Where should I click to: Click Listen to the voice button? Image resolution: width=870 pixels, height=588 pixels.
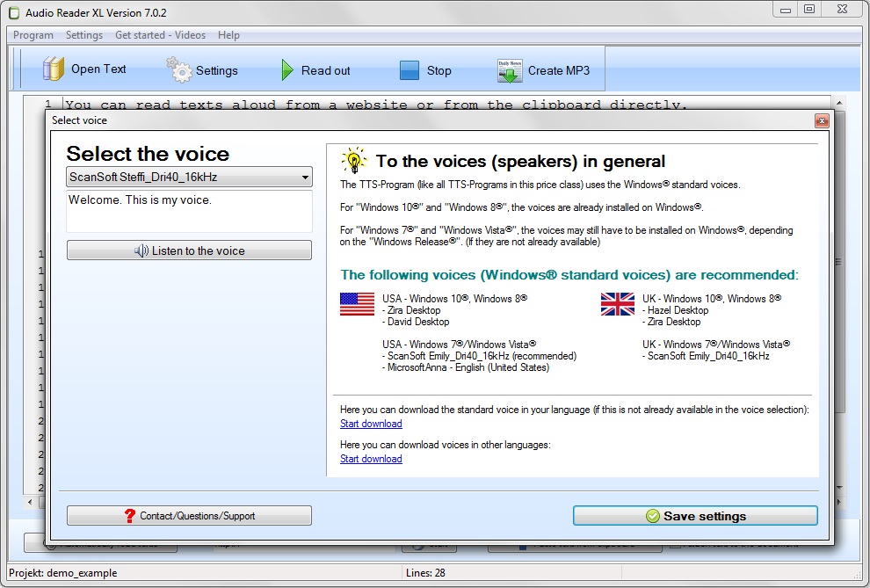click(189, 250)
